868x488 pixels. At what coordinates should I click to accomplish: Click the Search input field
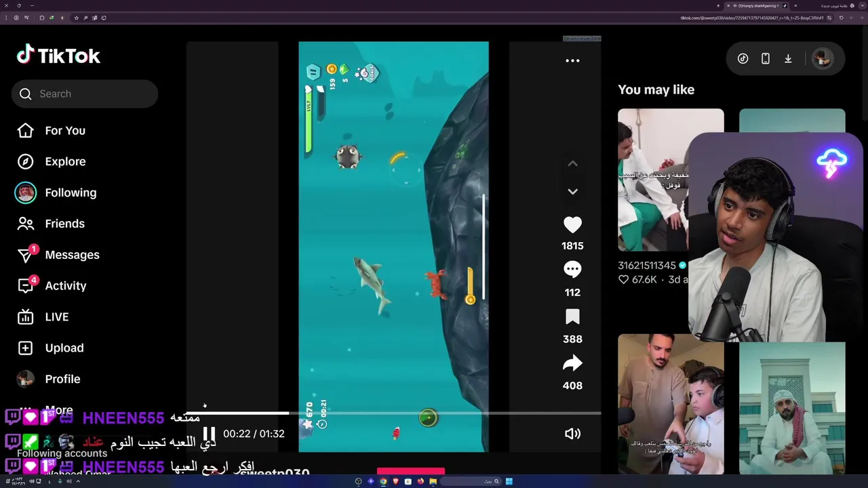pos(85,94)
